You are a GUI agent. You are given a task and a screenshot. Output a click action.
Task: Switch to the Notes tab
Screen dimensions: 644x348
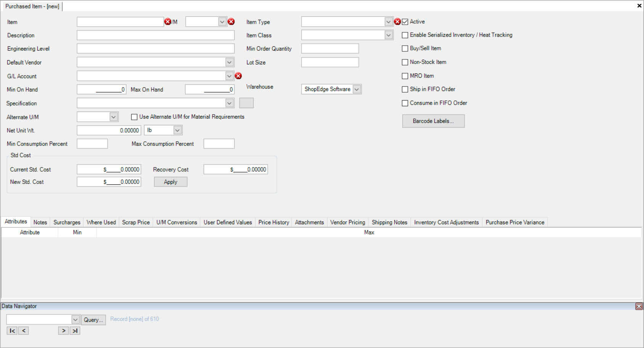[40, 222]
